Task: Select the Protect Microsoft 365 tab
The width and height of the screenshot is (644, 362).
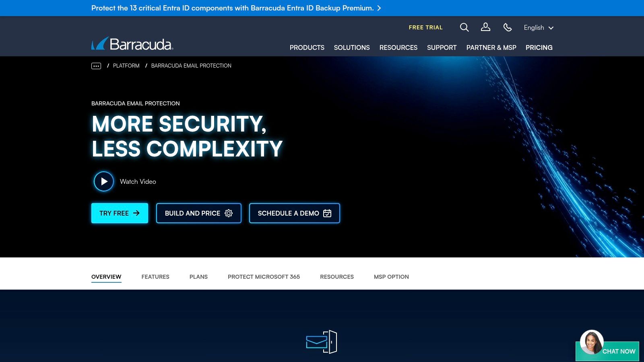Action: (264, 277)
